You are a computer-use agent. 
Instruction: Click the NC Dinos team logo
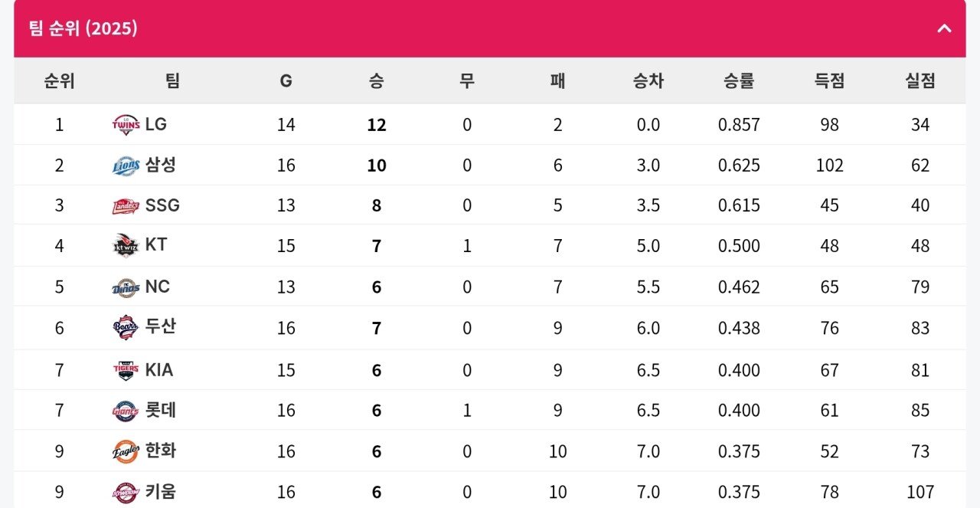tap(126, 287)
